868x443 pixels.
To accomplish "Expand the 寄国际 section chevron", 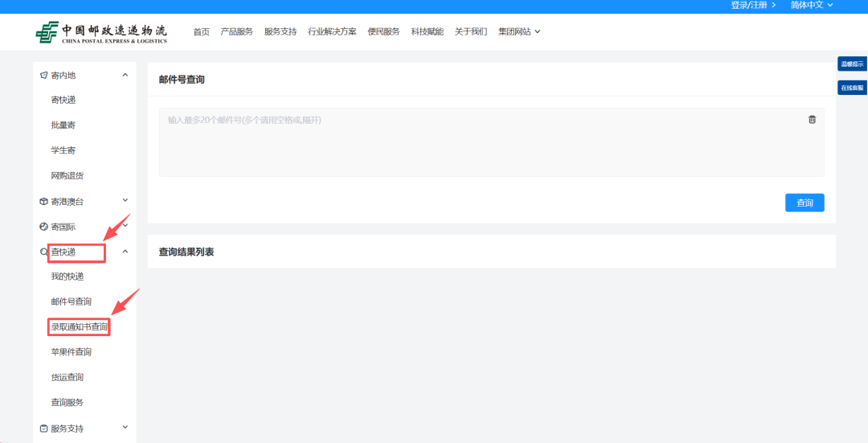I will pyautogui.click(x=125, y=225).
